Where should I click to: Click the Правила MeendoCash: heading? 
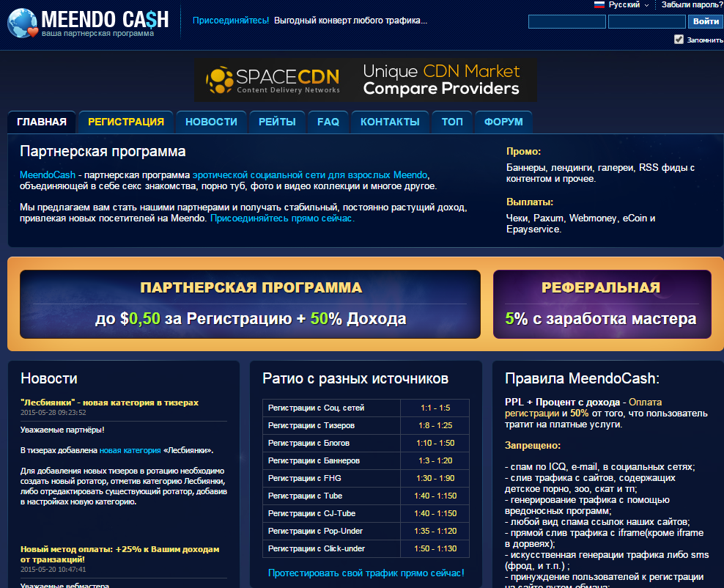[582, 379]
